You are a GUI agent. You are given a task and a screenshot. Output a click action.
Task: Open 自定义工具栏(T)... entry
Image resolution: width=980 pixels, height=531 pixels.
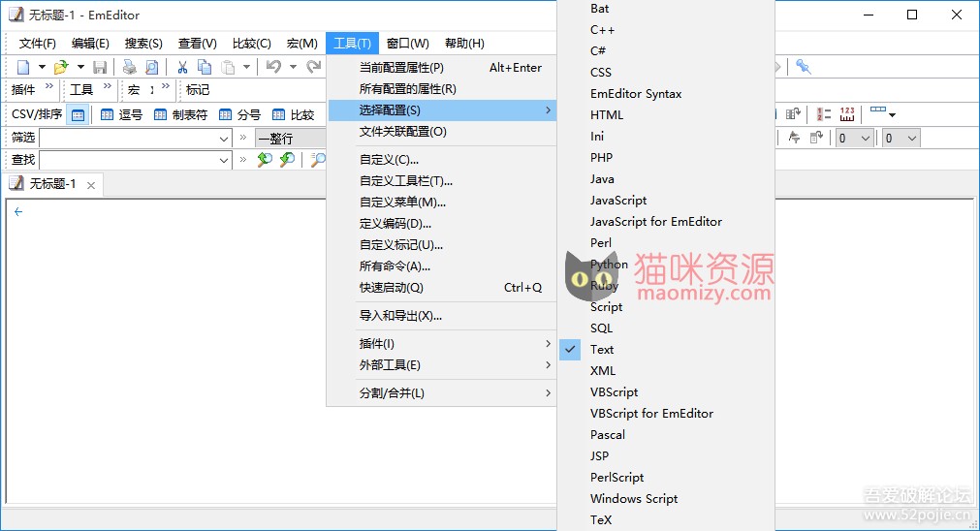pos(442,180)
